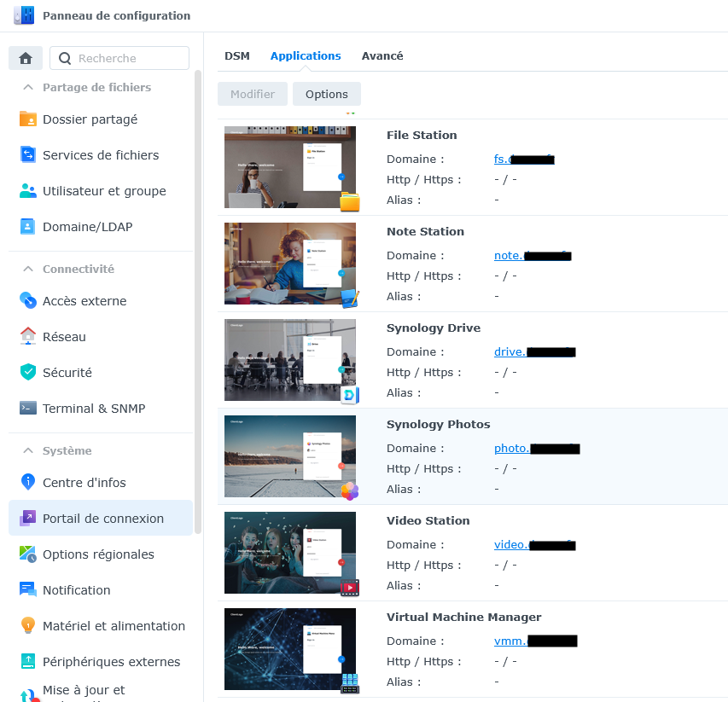Viewport: 728px width, 702px height.
Task: Select Video Station login thumbnail
Action: click(x=289, y=553)
